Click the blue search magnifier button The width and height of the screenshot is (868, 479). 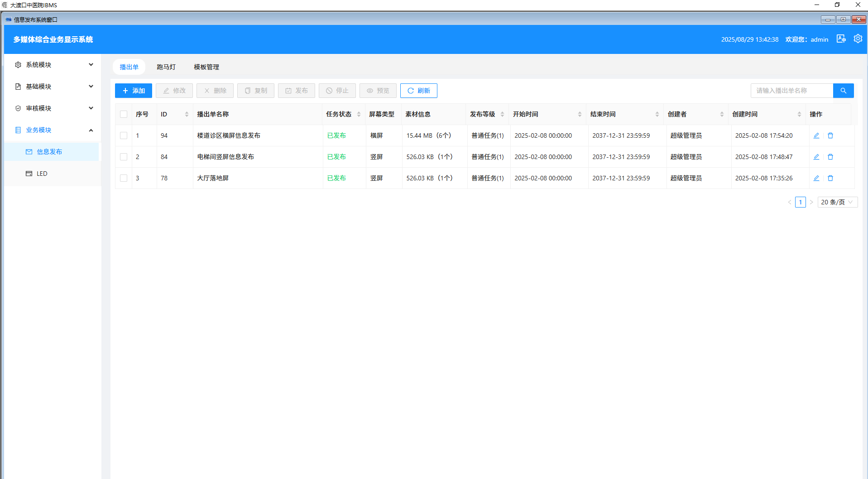click(x=843, y=91)
